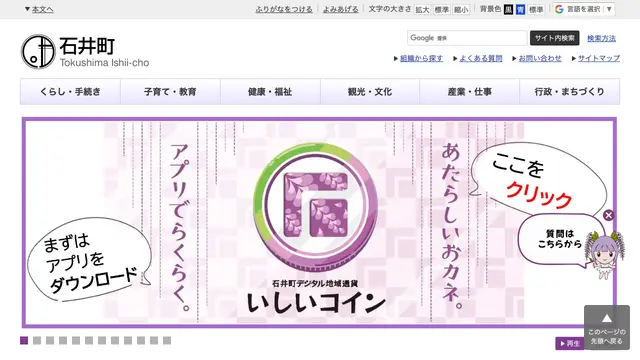Screen dimensions: 640x360
Task: Open the いしいコイン banner image
Action: pos(319,222)
